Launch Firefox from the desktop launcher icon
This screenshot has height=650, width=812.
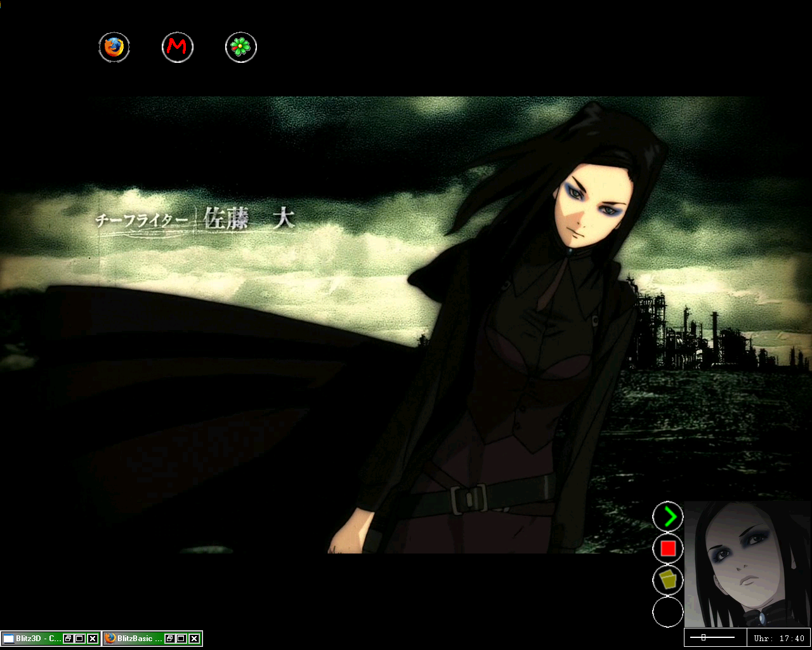click(114, 48)
